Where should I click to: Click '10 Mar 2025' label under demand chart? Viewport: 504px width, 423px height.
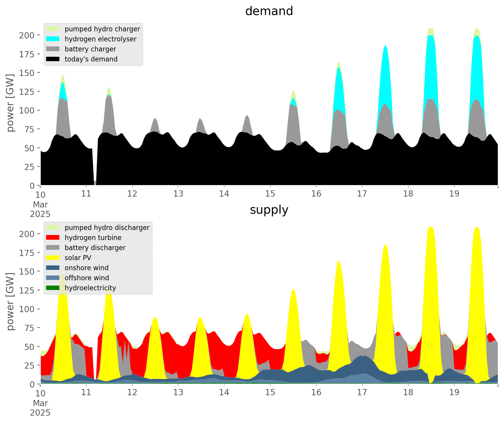tap(40, 204)
